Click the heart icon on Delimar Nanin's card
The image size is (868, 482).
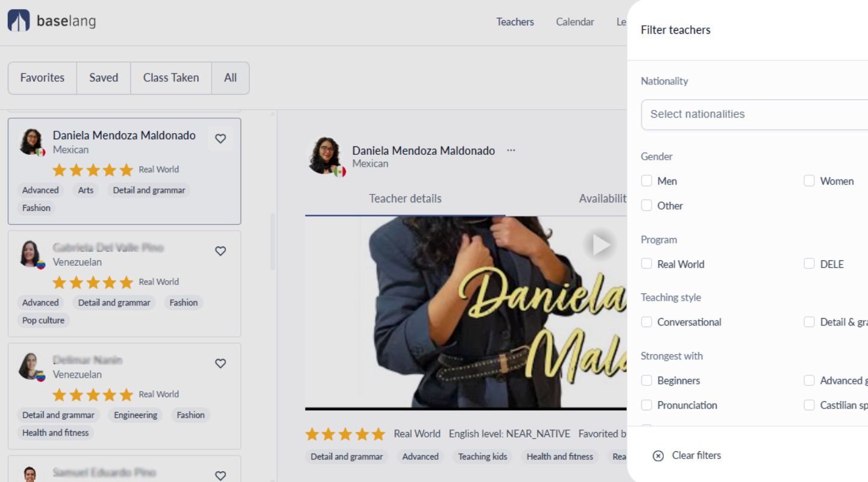click(220, 363)
